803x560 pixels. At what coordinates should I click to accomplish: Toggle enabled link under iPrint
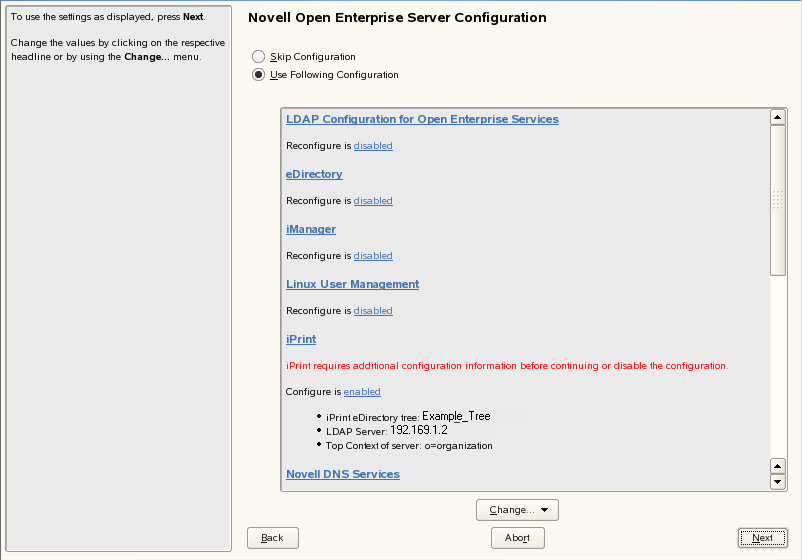362,392
